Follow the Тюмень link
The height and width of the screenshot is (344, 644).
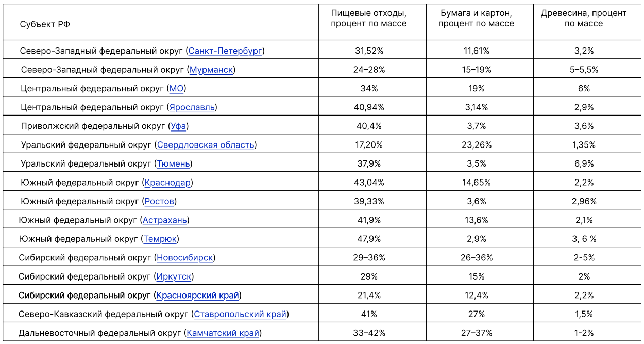click(173, 163)
